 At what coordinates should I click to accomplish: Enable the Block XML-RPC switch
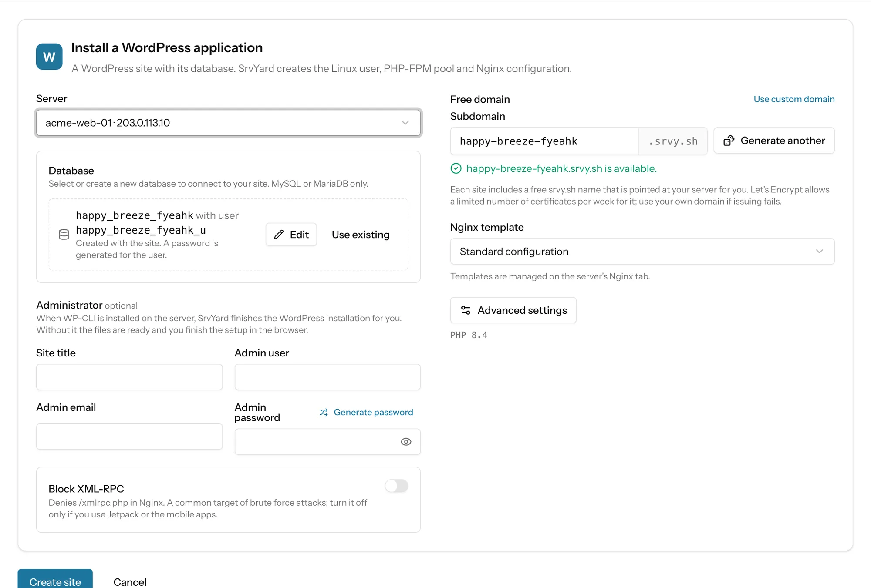point(396,486)
